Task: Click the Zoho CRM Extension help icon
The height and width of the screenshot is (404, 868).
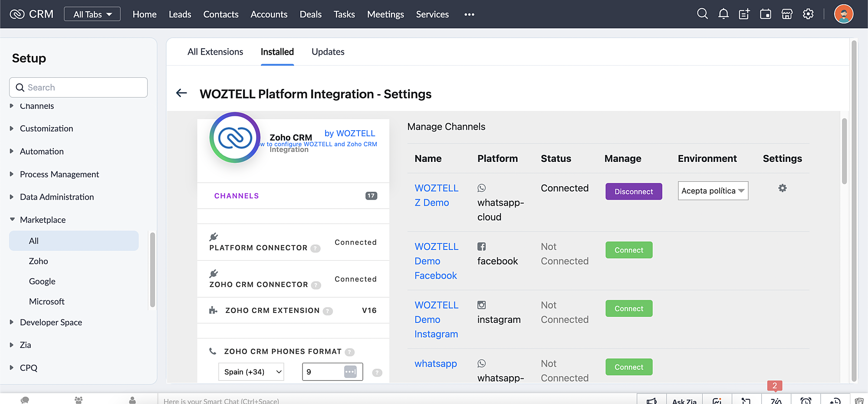Action: 328,311
